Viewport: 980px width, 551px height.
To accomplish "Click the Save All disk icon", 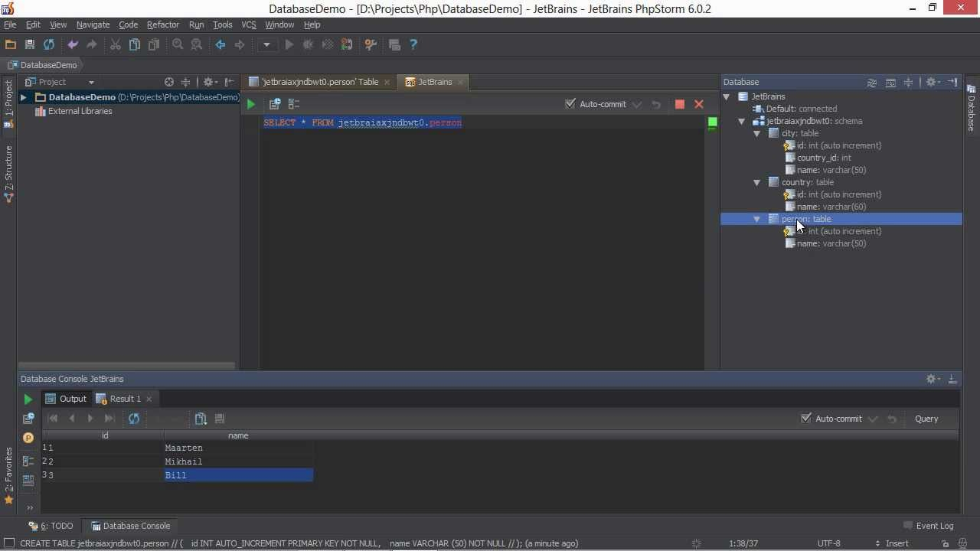I will point(30,45).
